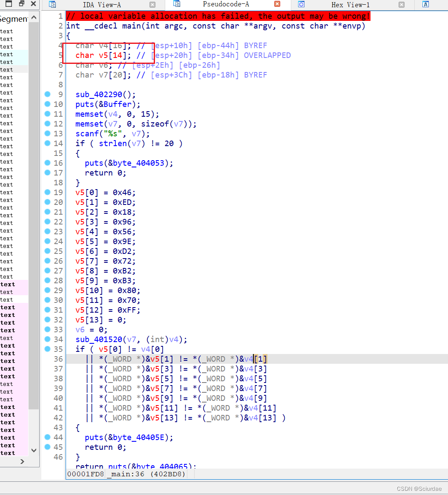Click sizeof(v7) on line 12
This screenshot has width=448, height=495.
[164, 124]
